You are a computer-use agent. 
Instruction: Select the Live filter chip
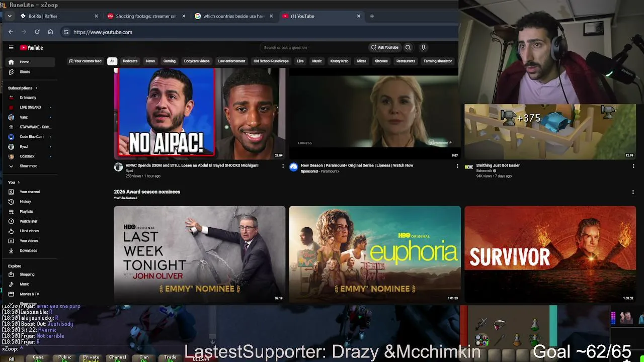tap(300, 61)
